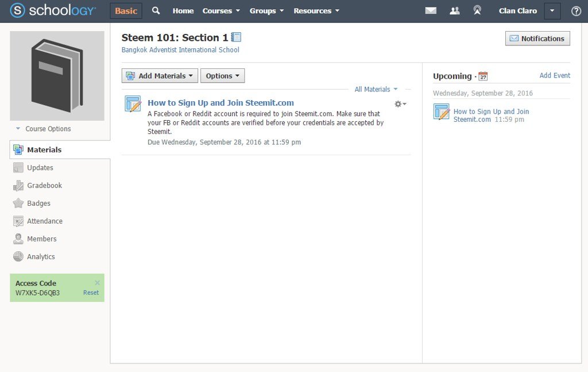Open the Updates section

pos(40,167)
